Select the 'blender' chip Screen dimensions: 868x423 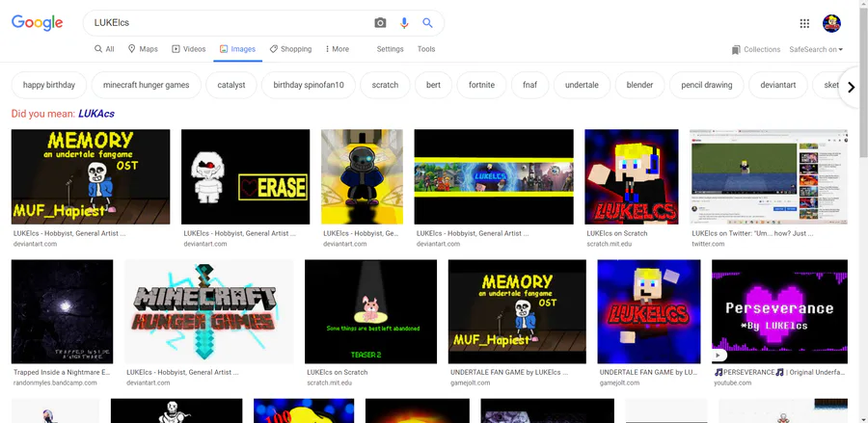pyautogui.click(x=640, y=85)
